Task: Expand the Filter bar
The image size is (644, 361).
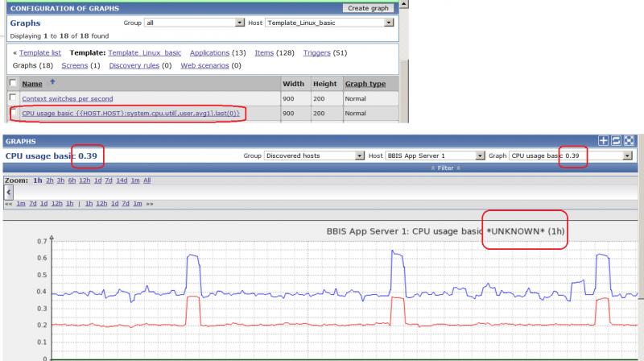Action: [x=445, y=168]
